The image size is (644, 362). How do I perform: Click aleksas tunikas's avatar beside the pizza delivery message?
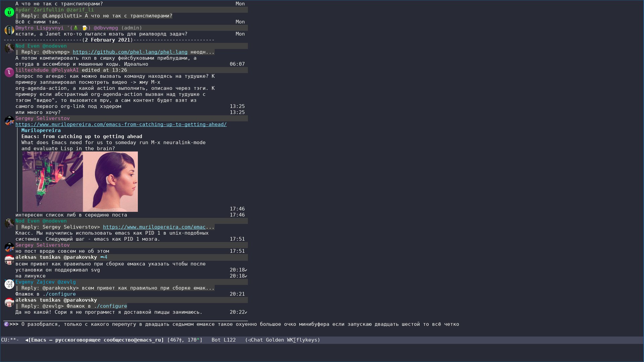(x=9, y=302)
